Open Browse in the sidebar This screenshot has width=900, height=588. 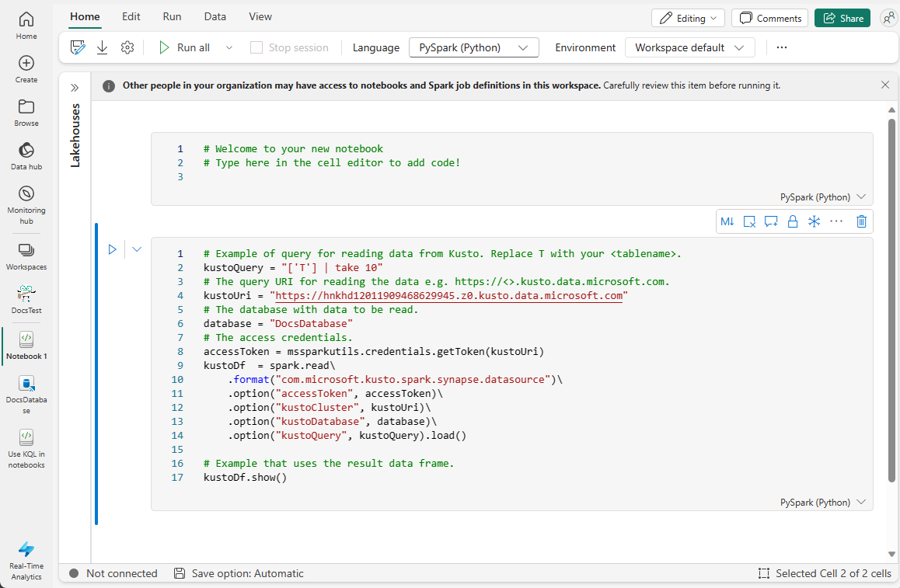26,113
